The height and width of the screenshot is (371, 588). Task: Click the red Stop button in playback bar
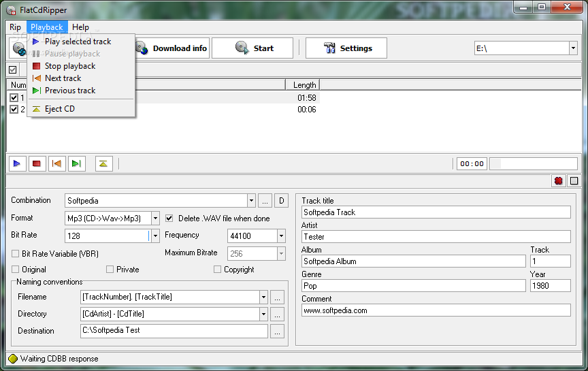pos(37,163)
